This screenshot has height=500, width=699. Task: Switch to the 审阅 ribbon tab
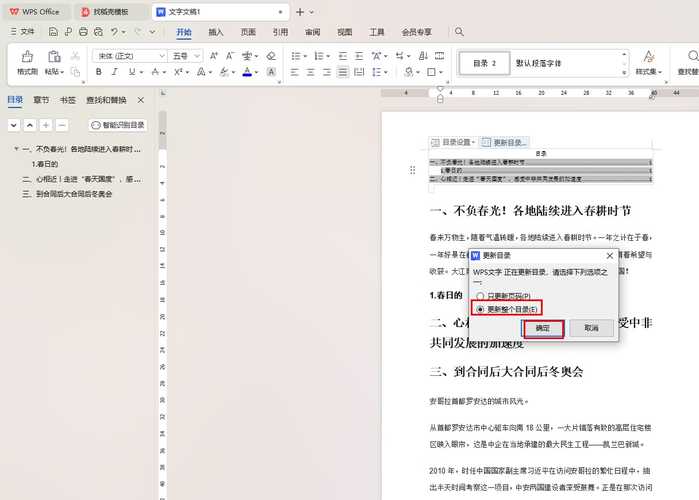312,32
